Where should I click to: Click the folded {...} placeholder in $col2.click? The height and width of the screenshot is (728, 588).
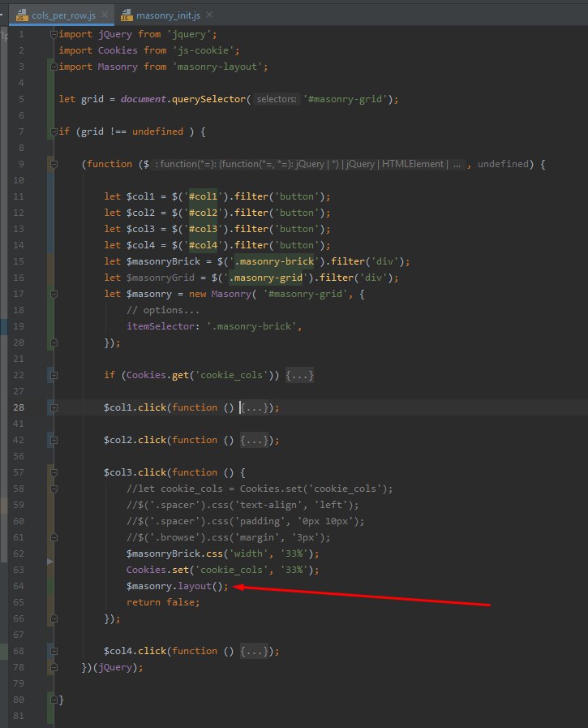254,440
